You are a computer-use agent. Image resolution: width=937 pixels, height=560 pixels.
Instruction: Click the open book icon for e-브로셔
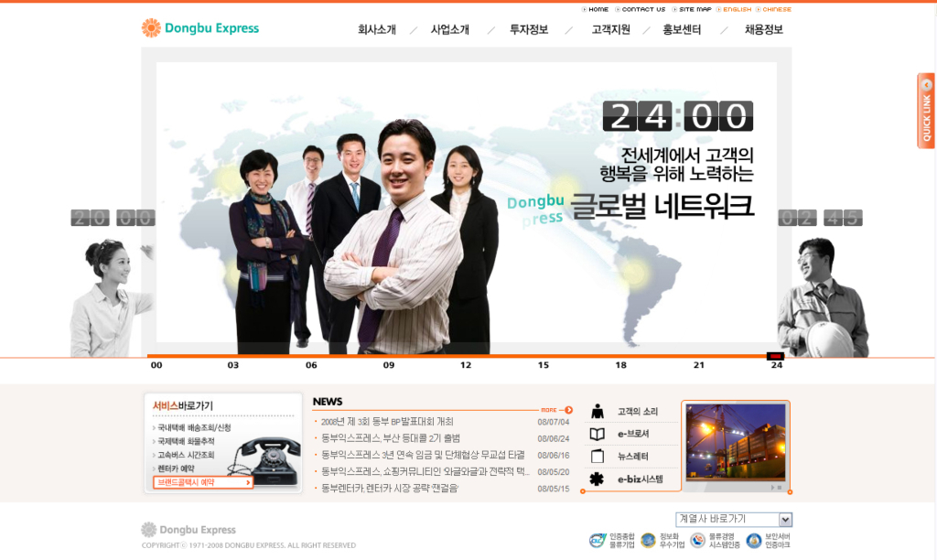point(597,434)
